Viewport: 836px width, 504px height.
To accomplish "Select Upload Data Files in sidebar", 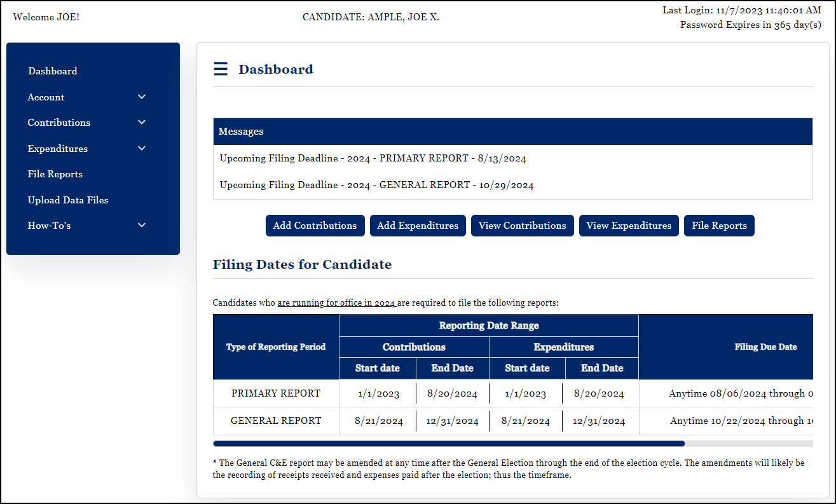I will [67, 200].
